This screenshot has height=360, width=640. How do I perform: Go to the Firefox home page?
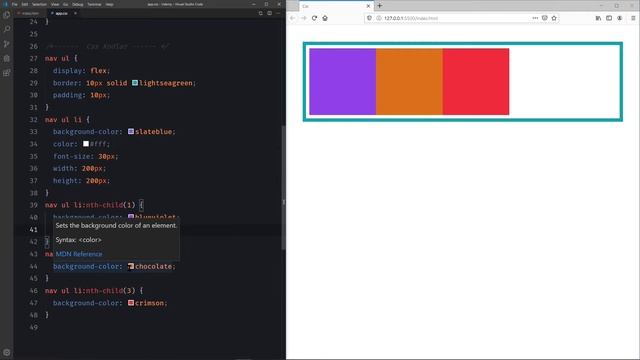325,18
